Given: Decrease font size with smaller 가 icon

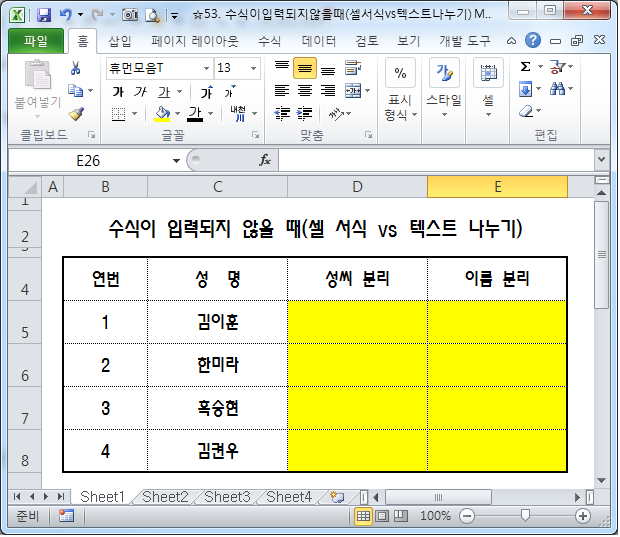Looking at the screenshot, I should [x=230, y=92].
